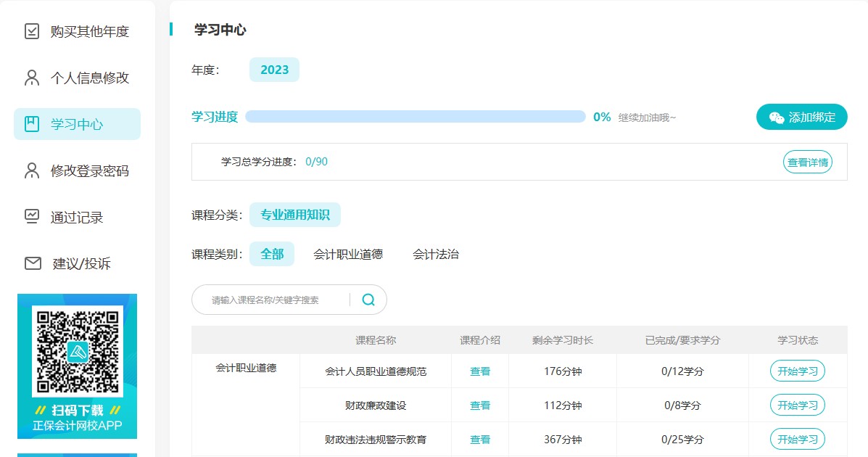The height and width of the screenshot is (457, 868).
Task: Click the learning center book icon
Action: 32,124
